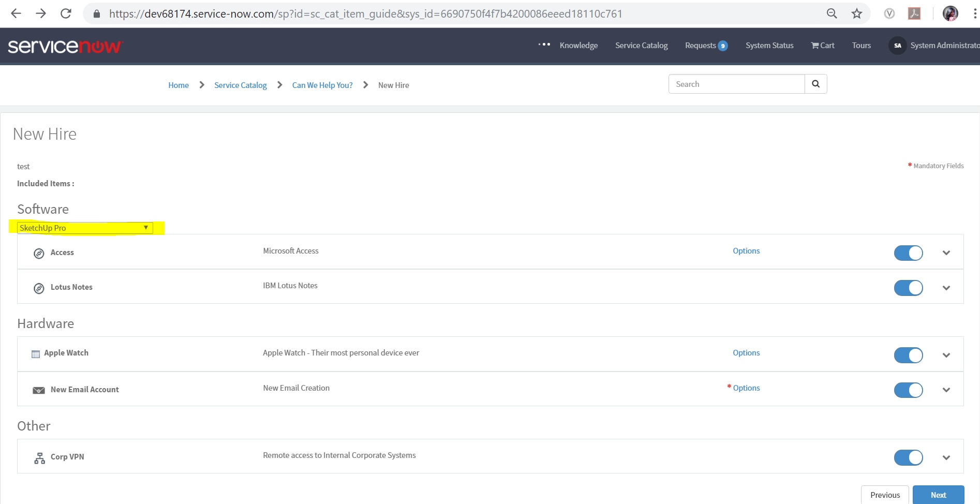Click the Previous button

[x=885, y=495]
